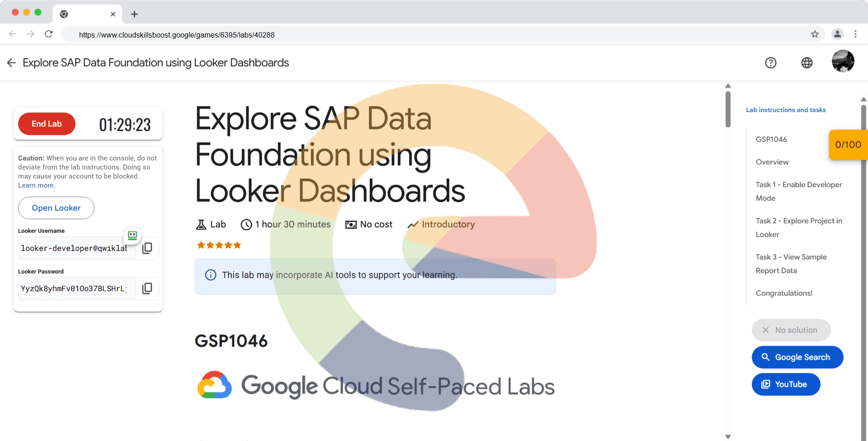Navigate to Task 3 - View Sample Report Data
The image size is (868, 441).
[x=791, y=264]
